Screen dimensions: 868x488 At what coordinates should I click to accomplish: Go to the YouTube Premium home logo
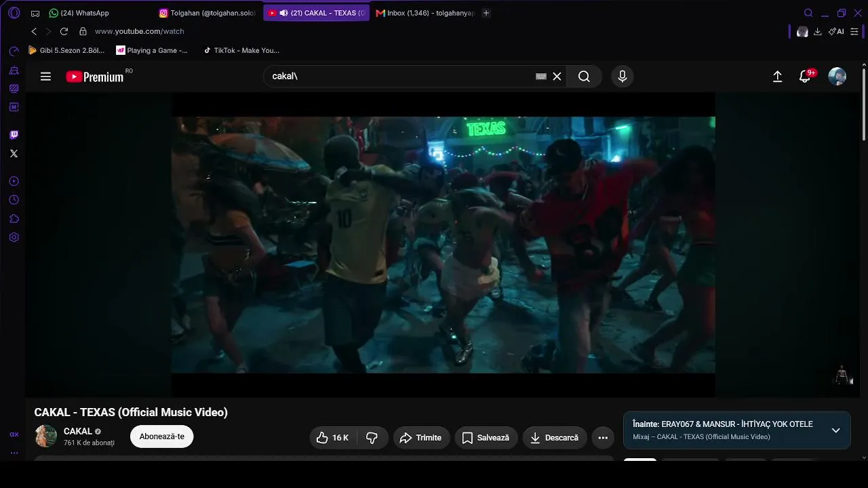(x=95, y=77)
